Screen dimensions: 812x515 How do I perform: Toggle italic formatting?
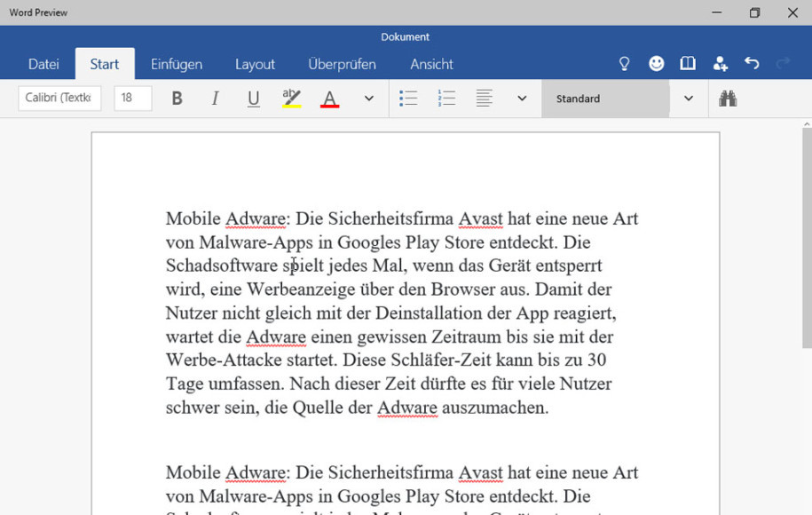(x=215, y=98)
